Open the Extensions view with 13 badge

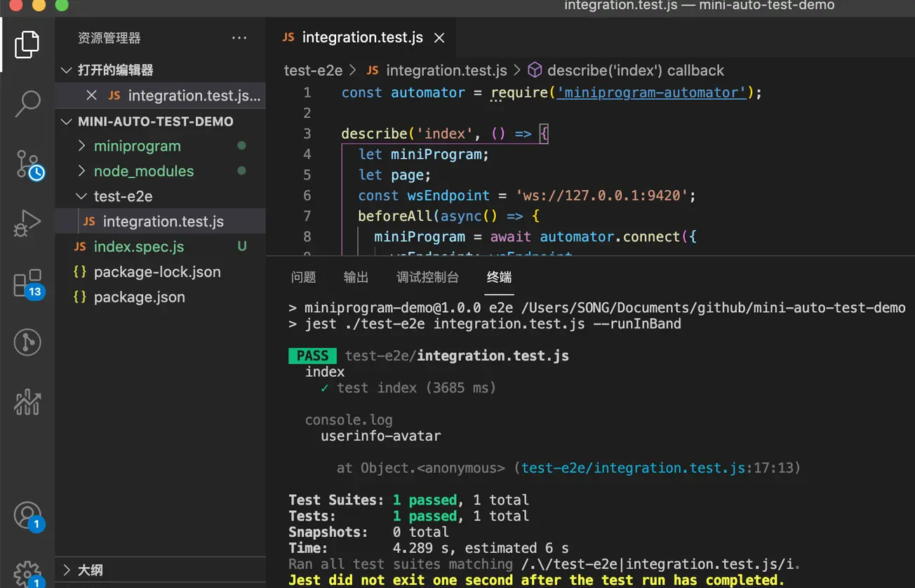28,284
